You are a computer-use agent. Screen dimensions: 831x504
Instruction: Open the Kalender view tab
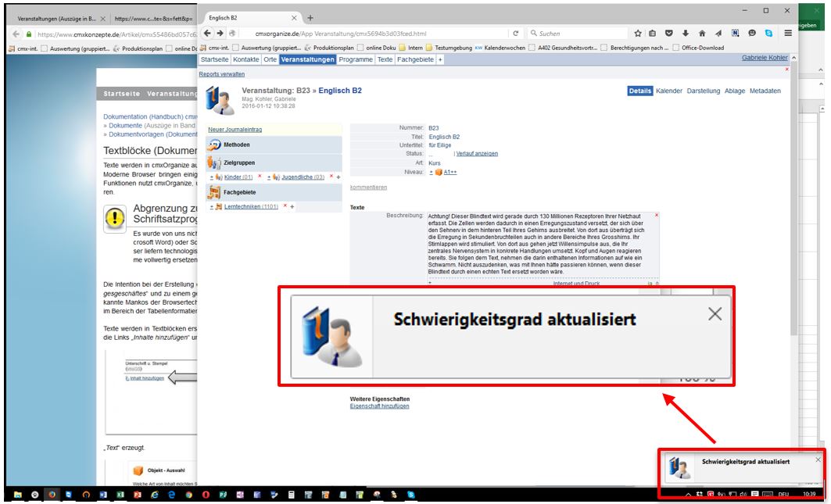pos(669,91)
